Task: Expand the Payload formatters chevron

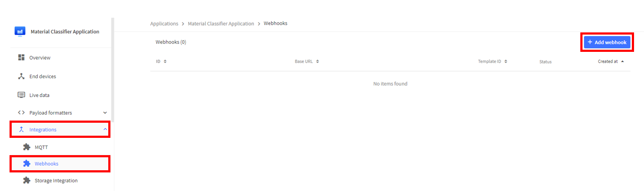Action: pyautogui.click(x=105, y=113)
